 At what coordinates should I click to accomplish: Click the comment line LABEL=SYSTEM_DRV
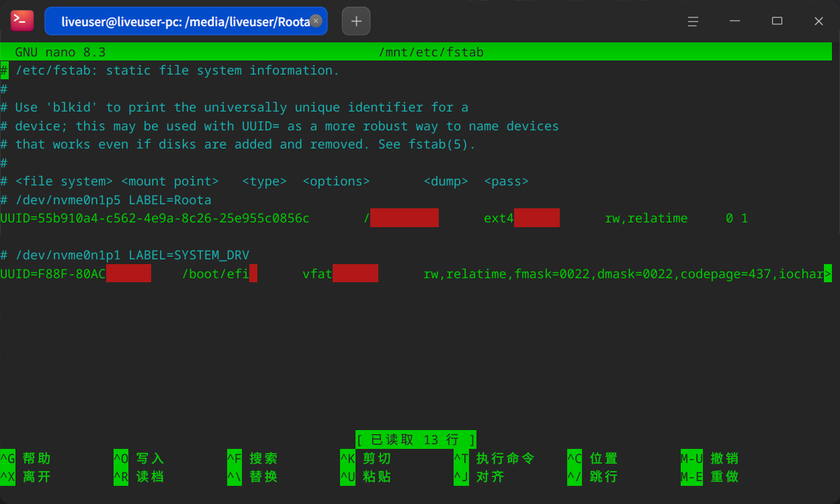pyautogui.click(x=125, y=255)
